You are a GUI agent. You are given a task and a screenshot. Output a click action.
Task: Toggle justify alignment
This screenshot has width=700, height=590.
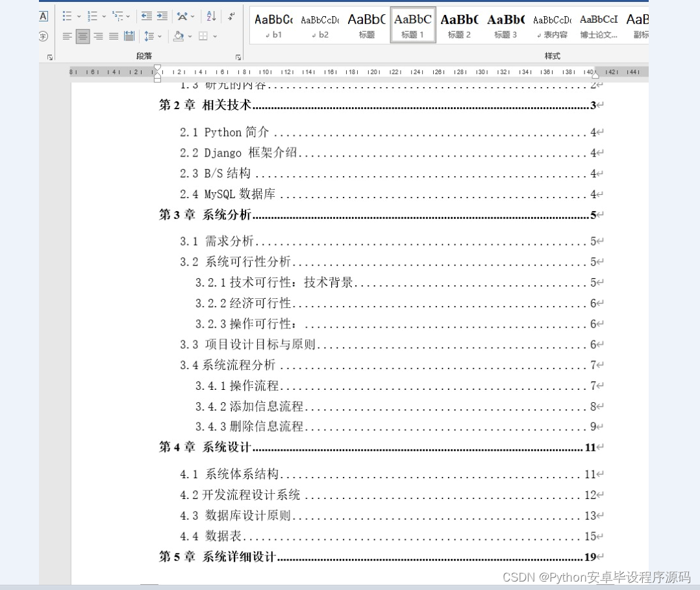112,36
